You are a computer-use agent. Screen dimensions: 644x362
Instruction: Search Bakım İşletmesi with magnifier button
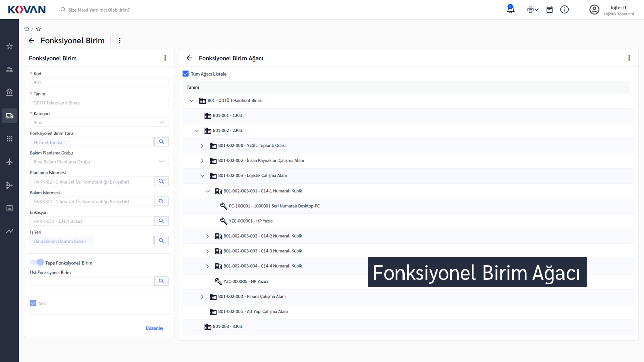click(161, 201)
